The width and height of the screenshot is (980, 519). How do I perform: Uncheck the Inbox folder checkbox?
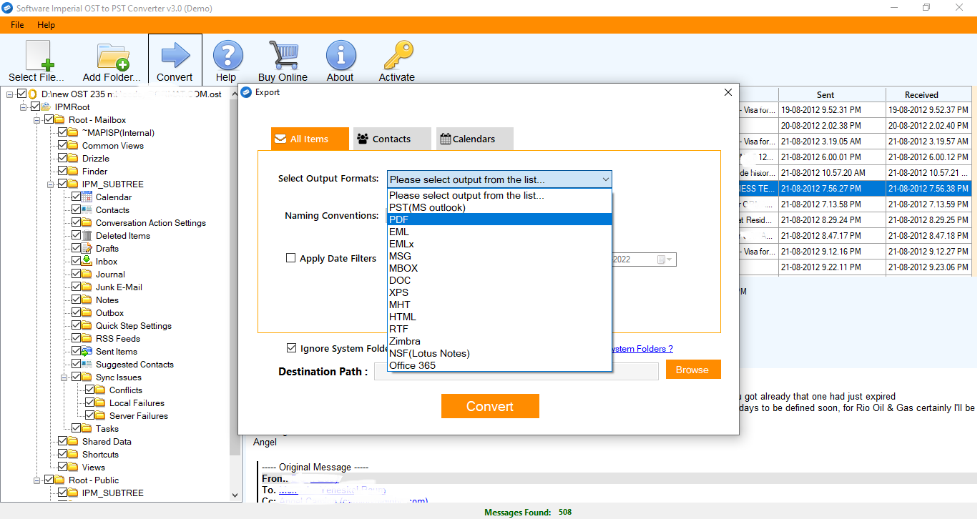[x=77, y=262]
